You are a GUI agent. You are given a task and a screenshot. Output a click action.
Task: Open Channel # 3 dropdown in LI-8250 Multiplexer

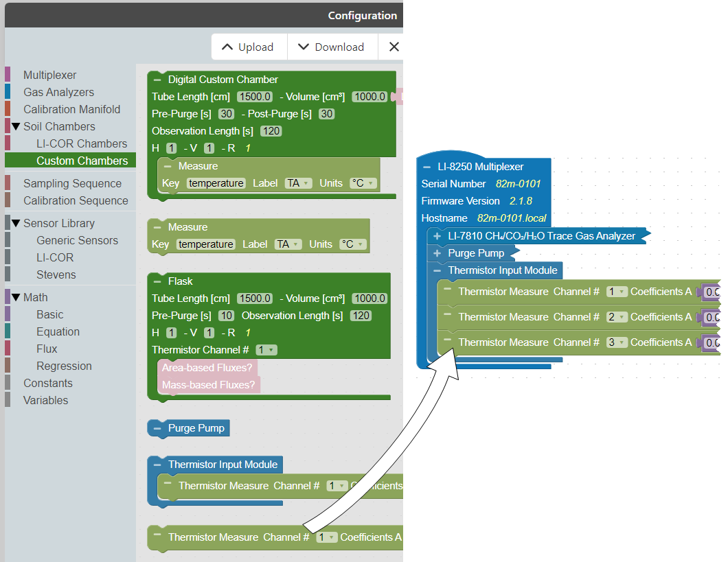pos(617,342)
